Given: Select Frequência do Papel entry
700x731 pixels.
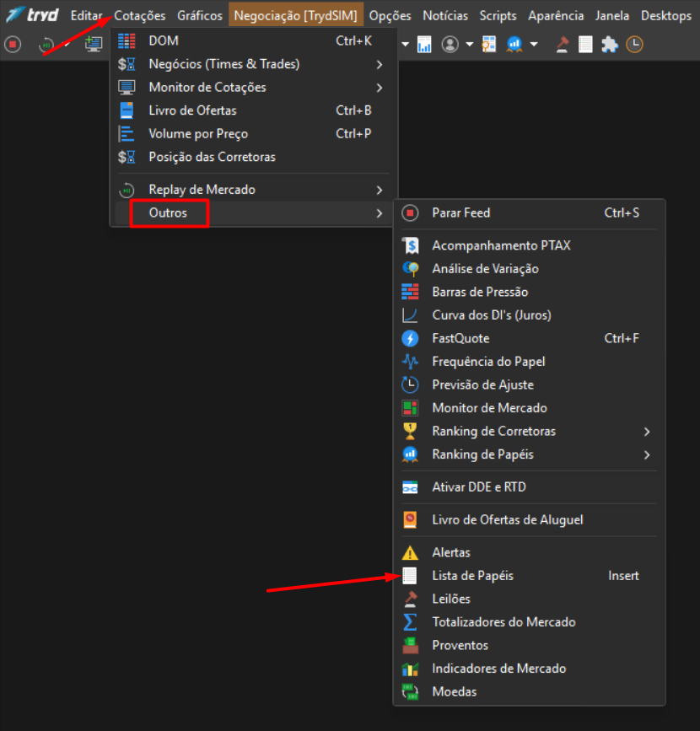Looking at the screenshot, I should [x=529, y=362].
